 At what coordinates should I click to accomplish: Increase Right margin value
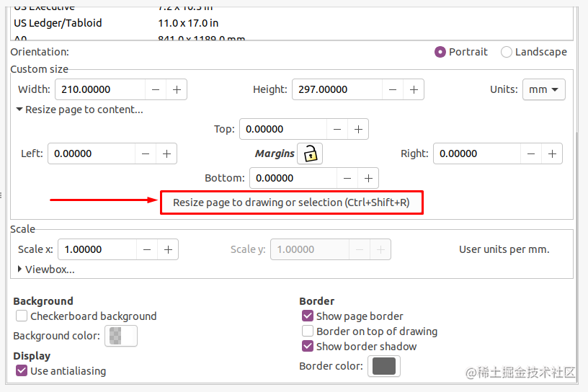click(552, 153)
